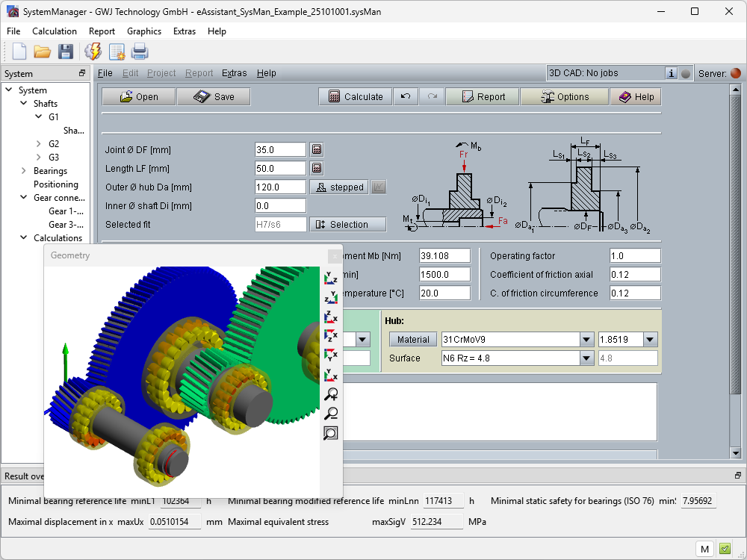The width and height of the screenshot is (747, 560).
Task: Open calculator for Joint Ø DF field
Action: (317, 149)
